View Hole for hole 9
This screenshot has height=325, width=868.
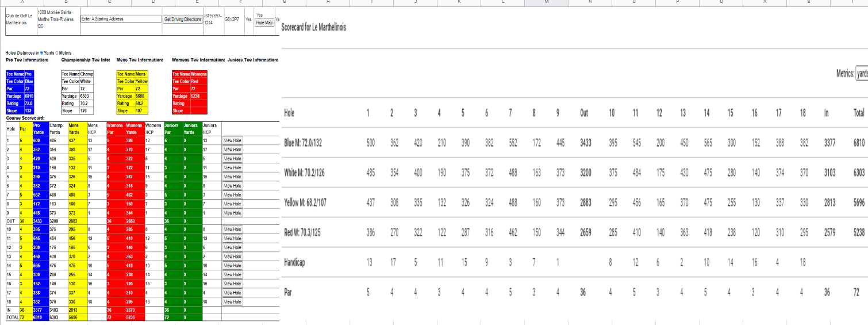(233, 213)
